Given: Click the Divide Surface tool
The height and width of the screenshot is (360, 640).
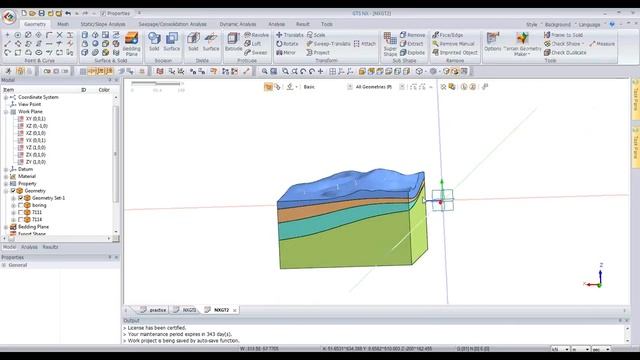Looking at the screenshot, I should (211, 42).
